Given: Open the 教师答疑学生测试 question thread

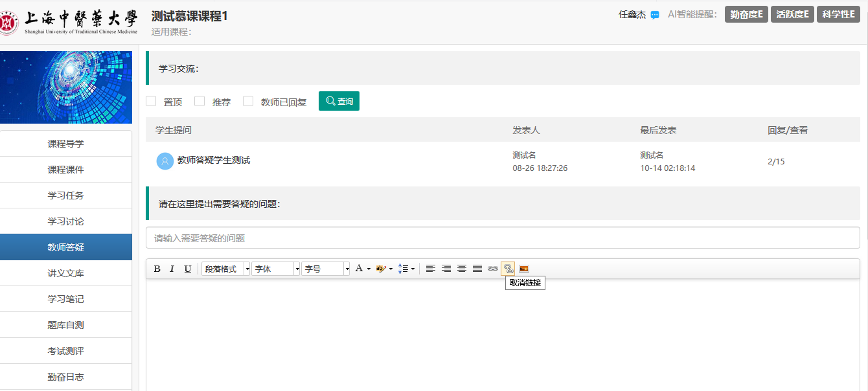Looking at the screenshot, I should pyautogui.click(x=214, y=160).
